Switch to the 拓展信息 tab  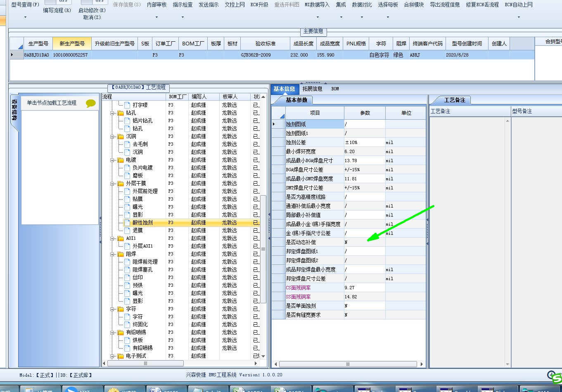coord(312,89)
